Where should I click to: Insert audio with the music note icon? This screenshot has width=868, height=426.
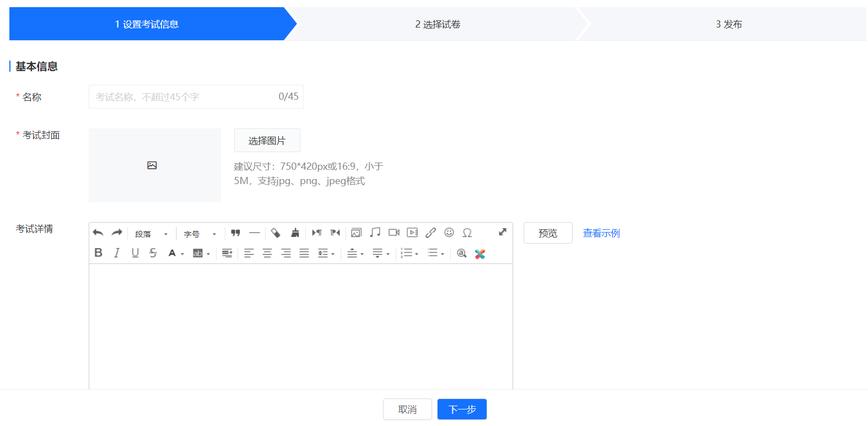coord(375,233)
